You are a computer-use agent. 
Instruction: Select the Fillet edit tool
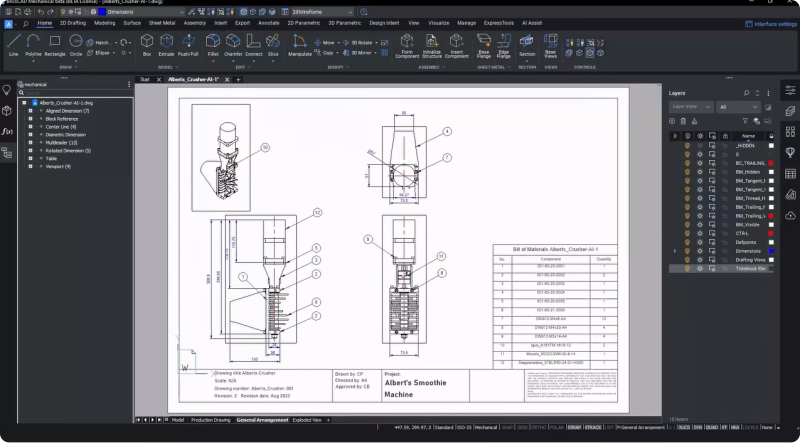213,44
